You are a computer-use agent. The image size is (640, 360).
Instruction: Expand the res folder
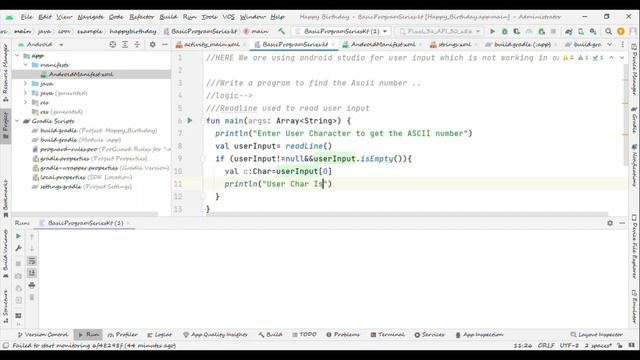click(26, 102)
